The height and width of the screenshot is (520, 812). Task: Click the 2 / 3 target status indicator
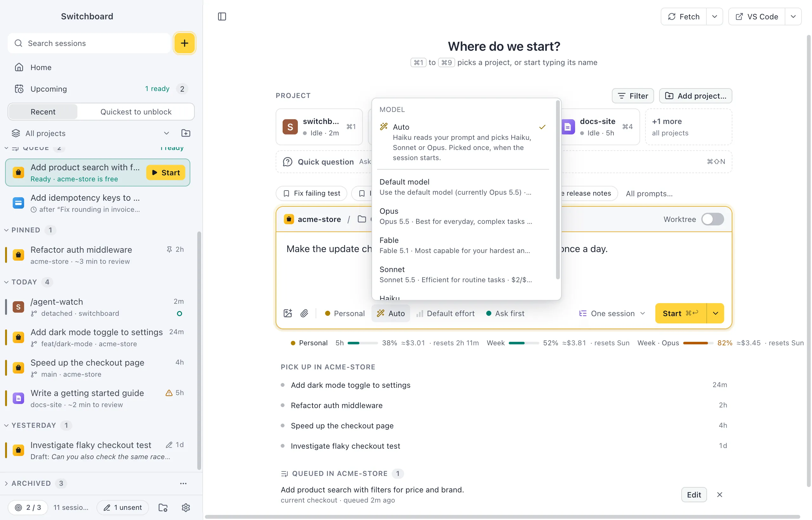click(28, 508)
